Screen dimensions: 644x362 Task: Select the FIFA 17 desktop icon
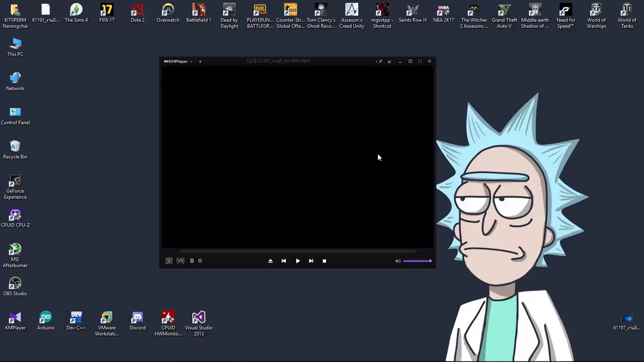107,14
